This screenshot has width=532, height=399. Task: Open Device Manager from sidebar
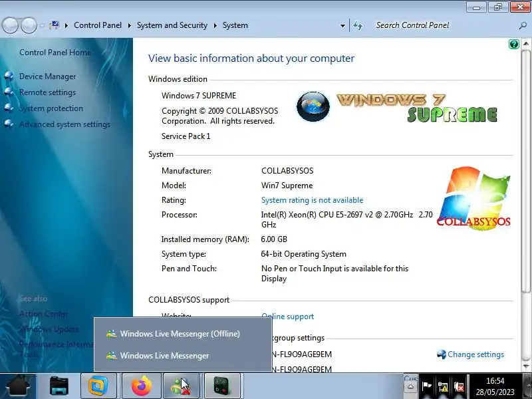pyautogui.click(x=47, y=76)
